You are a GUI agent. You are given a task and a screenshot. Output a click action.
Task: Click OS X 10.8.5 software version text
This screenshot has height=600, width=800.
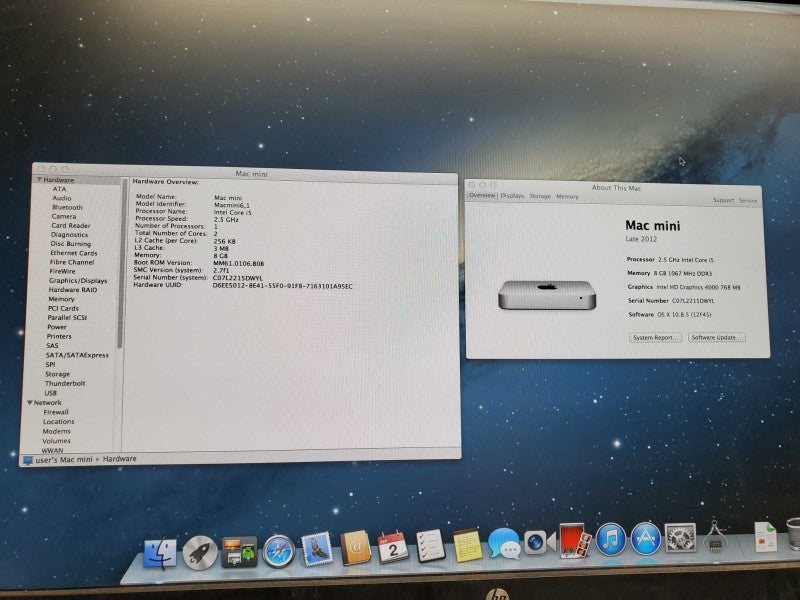tap(684, 315)
